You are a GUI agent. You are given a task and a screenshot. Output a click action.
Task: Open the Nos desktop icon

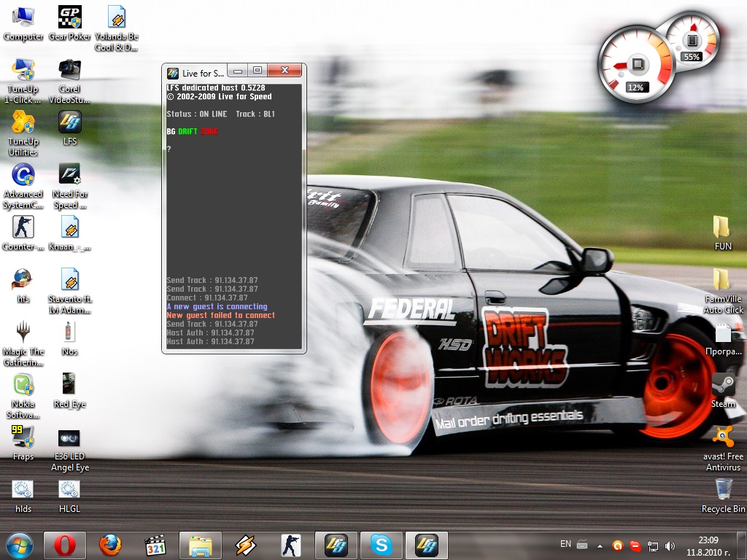pos(69,338)
